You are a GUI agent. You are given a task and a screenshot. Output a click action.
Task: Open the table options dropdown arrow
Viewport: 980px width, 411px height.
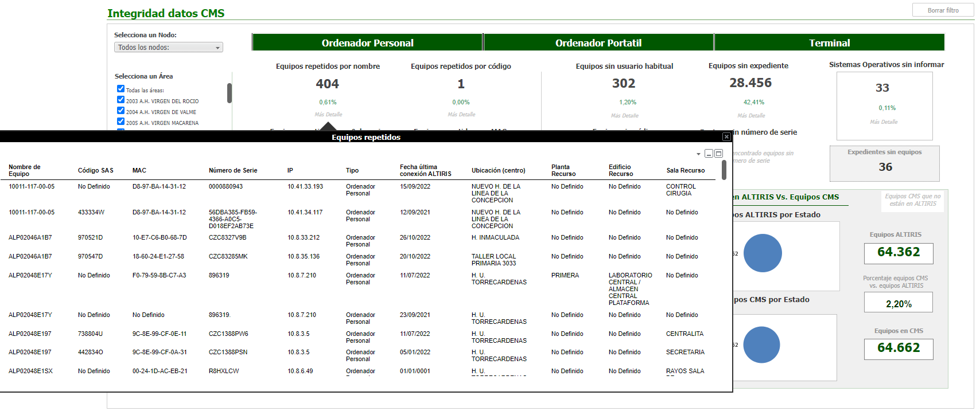coord(698,154)
